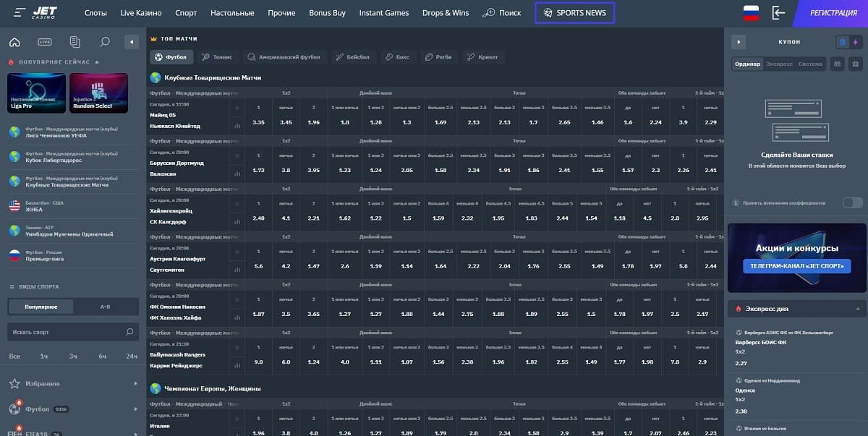Click the login arrow icon beside the flag
This screenshot has height=436, width=868.
(x=778, y=13)
